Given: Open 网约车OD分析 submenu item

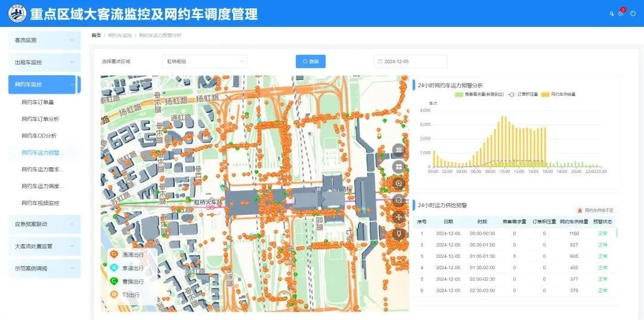Looking at the screenshot, I should [39, 136].
